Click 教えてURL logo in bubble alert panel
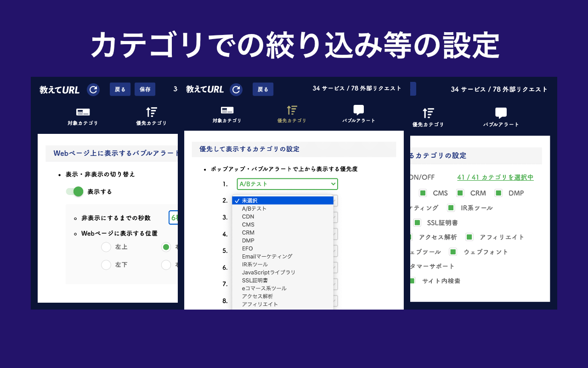The height and width of the screenshot is (368, 588). [x=60, y=90]
